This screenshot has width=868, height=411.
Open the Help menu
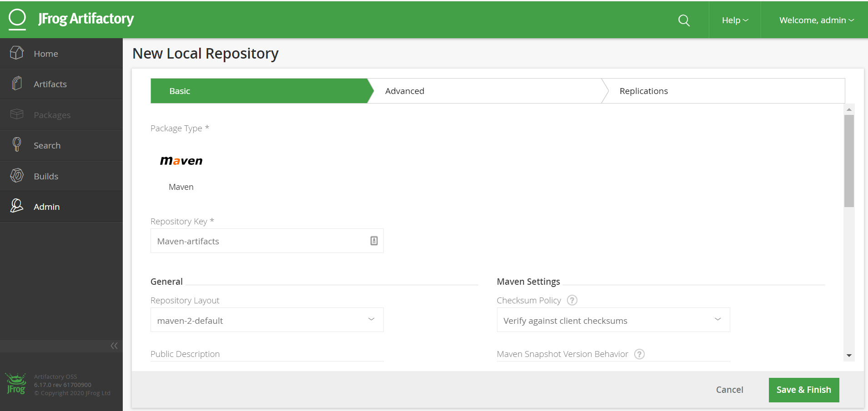coord(735,20)
